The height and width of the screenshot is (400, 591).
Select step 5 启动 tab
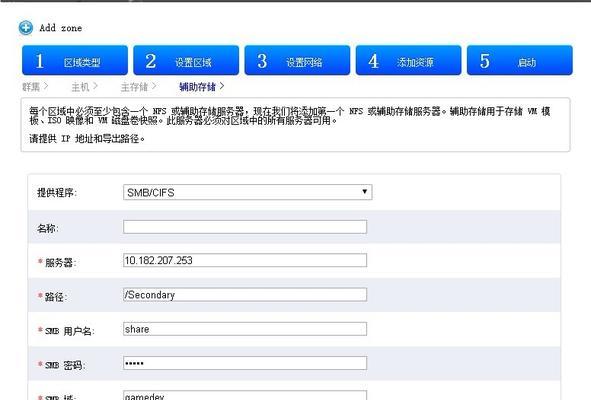tap(519, 61)
